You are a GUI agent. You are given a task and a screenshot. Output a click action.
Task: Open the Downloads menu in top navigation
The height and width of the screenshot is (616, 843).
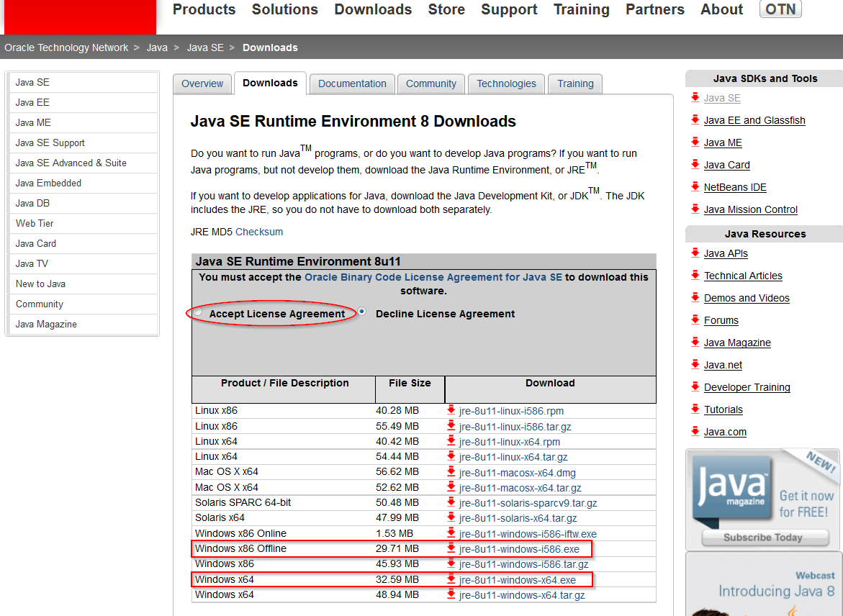(373, 9)
